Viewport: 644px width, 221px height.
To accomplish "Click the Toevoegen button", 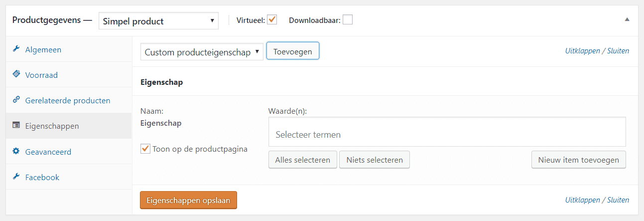I will 293,51.
